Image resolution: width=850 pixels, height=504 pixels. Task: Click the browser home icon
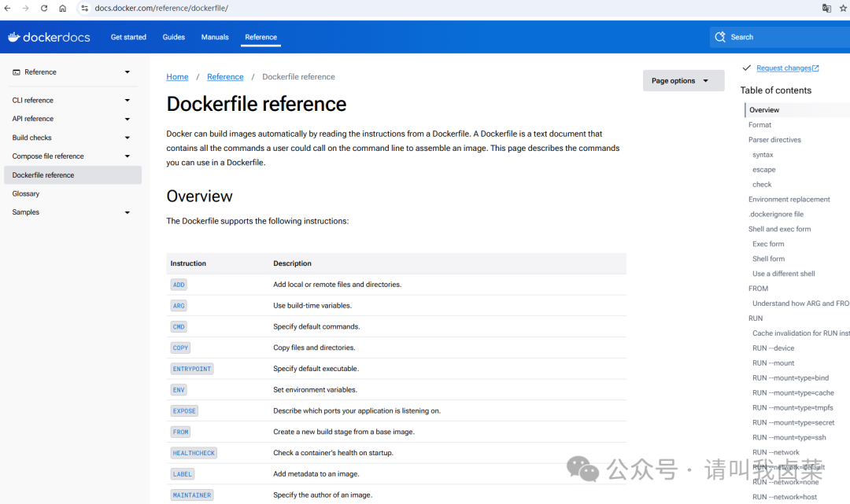click(x=63, y=8)
